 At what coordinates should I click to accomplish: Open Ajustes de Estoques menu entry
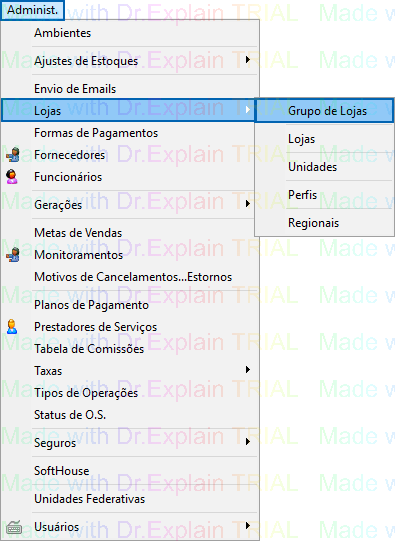[130, 61]
